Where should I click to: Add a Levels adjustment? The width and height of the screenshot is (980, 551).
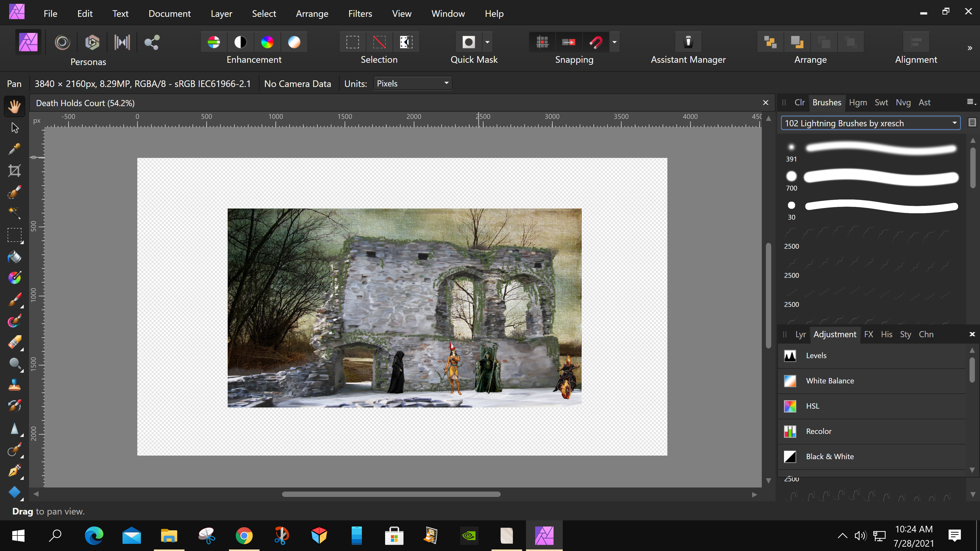click(x=872, y=356)
